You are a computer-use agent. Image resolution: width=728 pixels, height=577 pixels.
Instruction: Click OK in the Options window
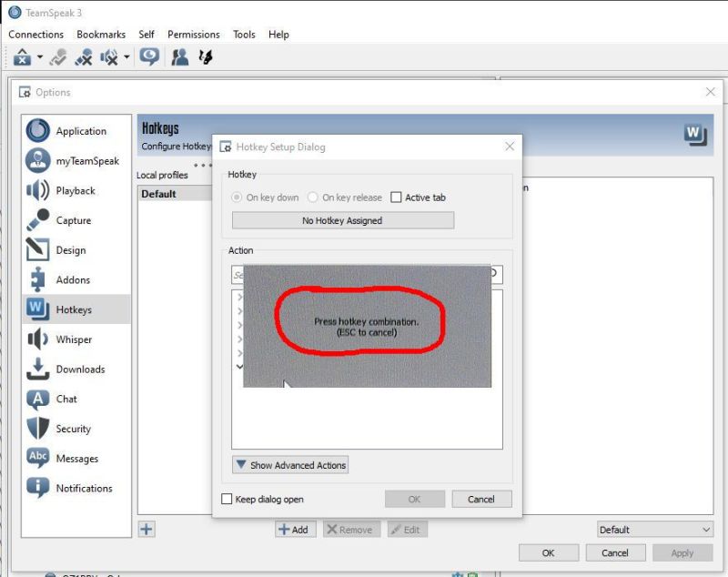pyautogui.click(x=549, y=552)
